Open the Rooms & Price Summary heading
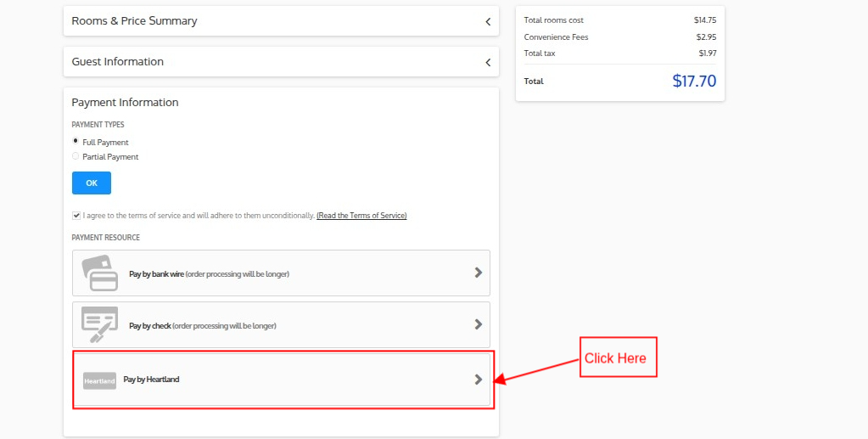Viewport: 868px width, 439px height. click(x=135, y=21)
